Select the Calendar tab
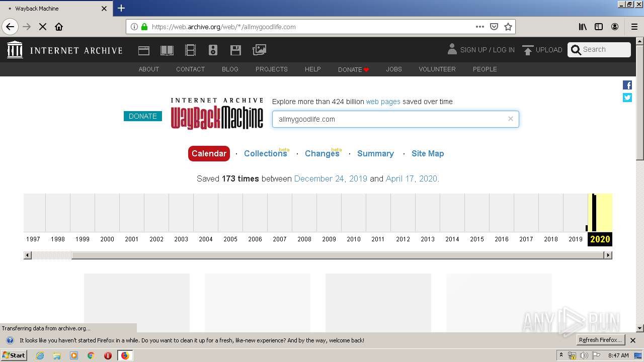 pos(209,154)
